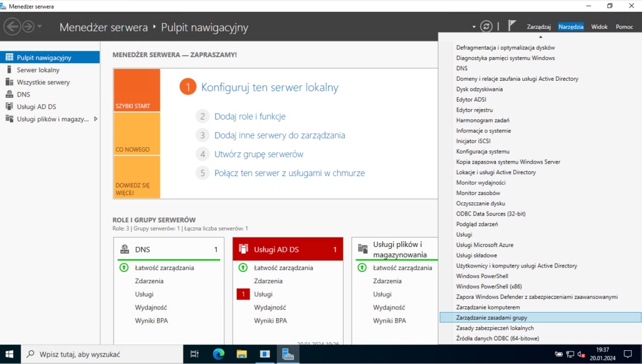Click the Konfiguruj ten serwer lokalny link
This screenshot has width=642, height=364.
(x=270, y=87)
